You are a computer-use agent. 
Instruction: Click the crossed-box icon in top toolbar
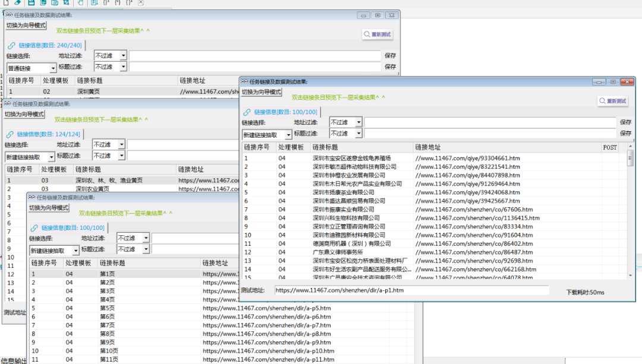coord(140,2)
